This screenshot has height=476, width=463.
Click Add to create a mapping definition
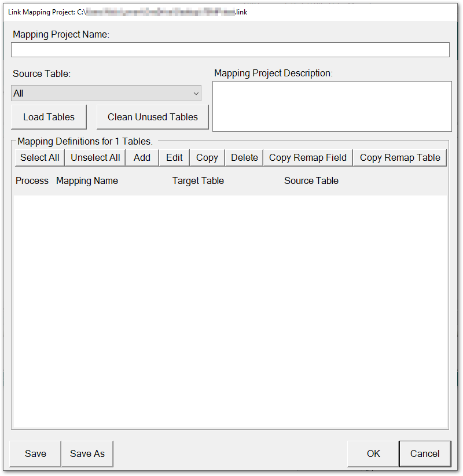[142, 157]
